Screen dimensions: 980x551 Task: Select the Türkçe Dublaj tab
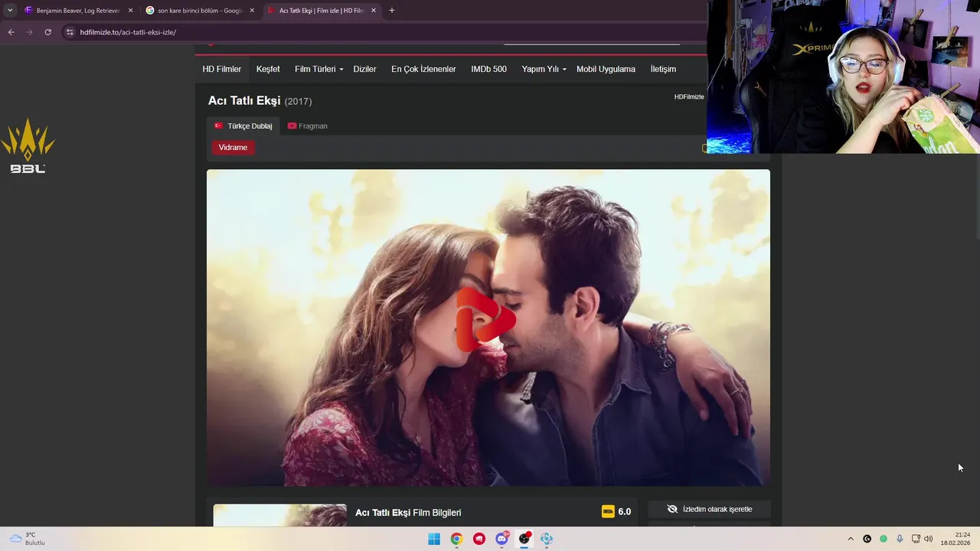[x=243, y=126]
